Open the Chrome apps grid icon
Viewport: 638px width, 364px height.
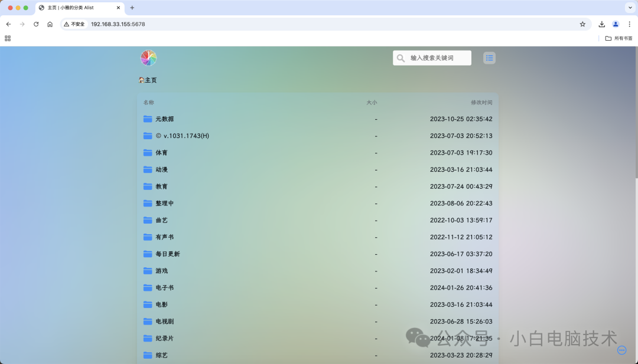[8, 38]
